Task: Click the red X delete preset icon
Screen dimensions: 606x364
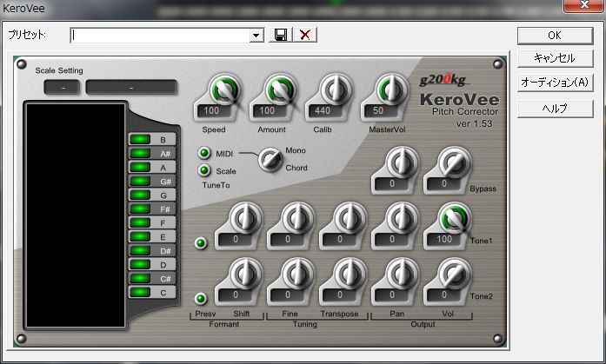Action: point(305,35)
